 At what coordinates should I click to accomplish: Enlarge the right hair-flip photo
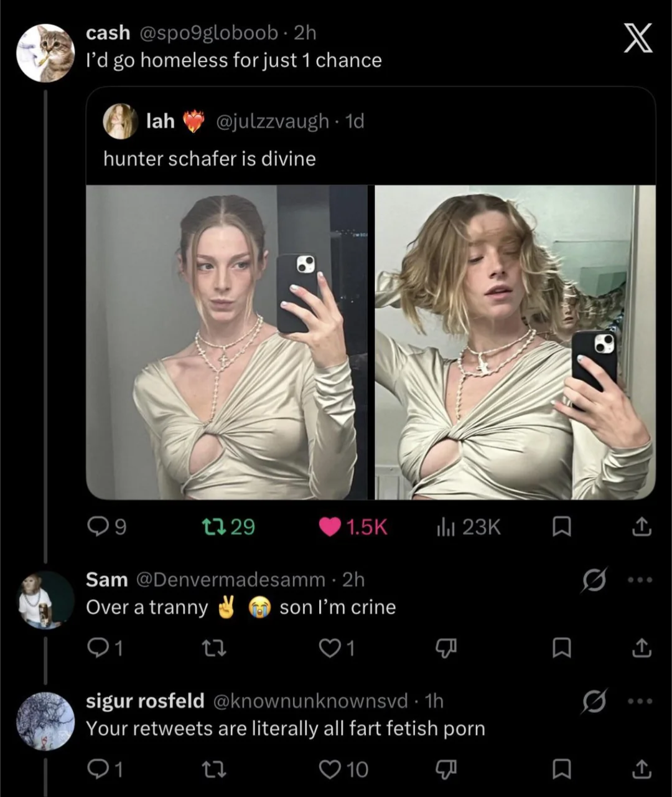(x=515, y=342)
